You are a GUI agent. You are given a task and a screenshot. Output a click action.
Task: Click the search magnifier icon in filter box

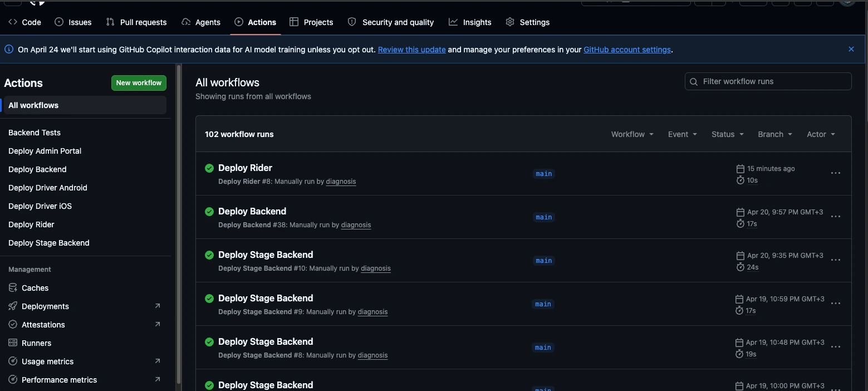pos(694,82)
